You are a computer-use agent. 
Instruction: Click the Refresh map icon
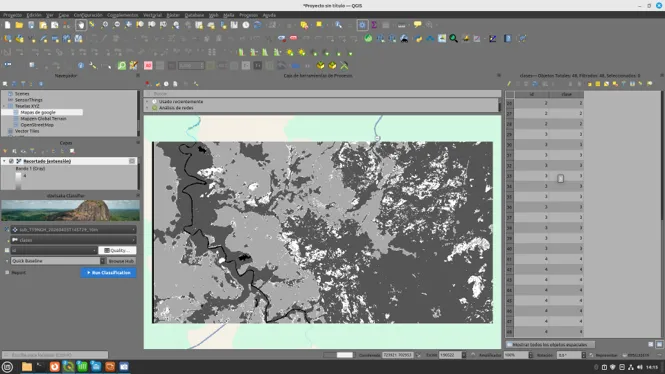[257, 25]
